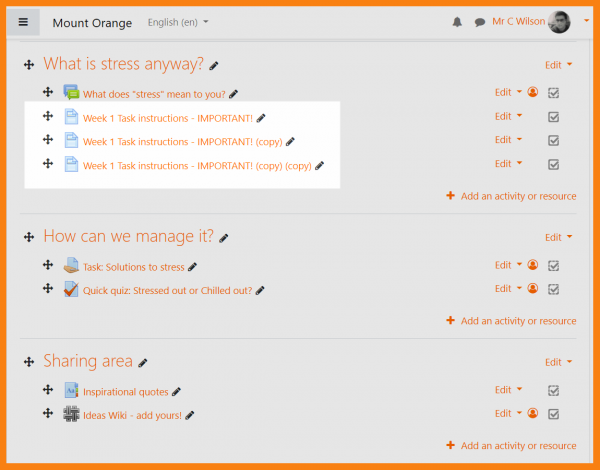The image size is (600, 470).
Task: Open Edit menu for Sharing area section
Action: [558, 362]
